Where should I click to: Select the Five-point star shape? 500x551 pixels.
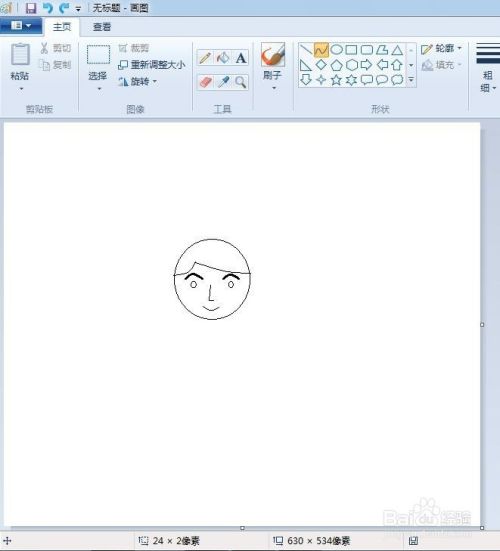pos(337,80)
